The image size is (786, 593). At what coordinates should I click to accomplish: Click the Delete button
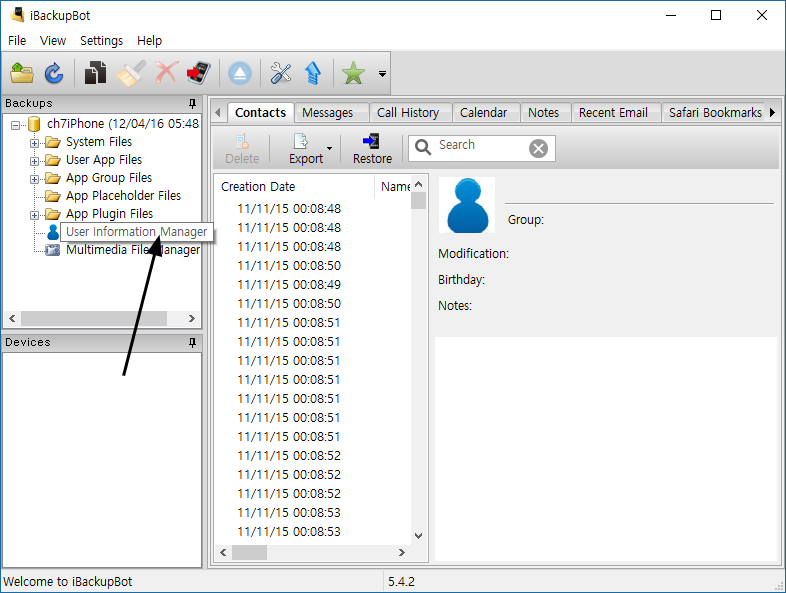click(x=242, y=149)
